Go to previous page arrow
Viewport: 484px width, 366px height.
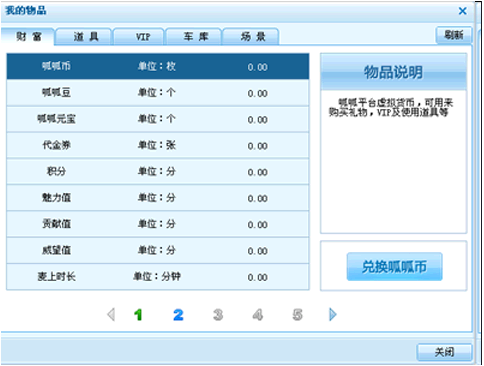[x=111, y=314]
